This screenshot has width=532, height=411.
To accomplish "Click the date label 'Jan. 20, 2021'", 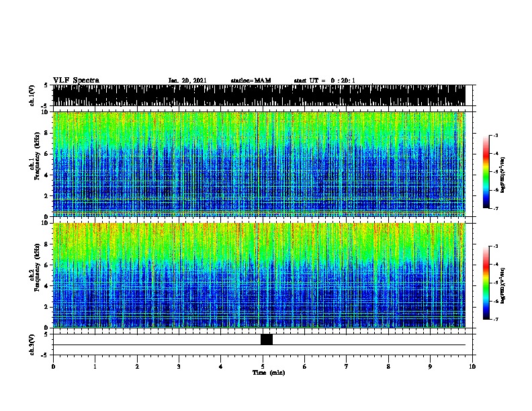I will [x=187, y=81].
